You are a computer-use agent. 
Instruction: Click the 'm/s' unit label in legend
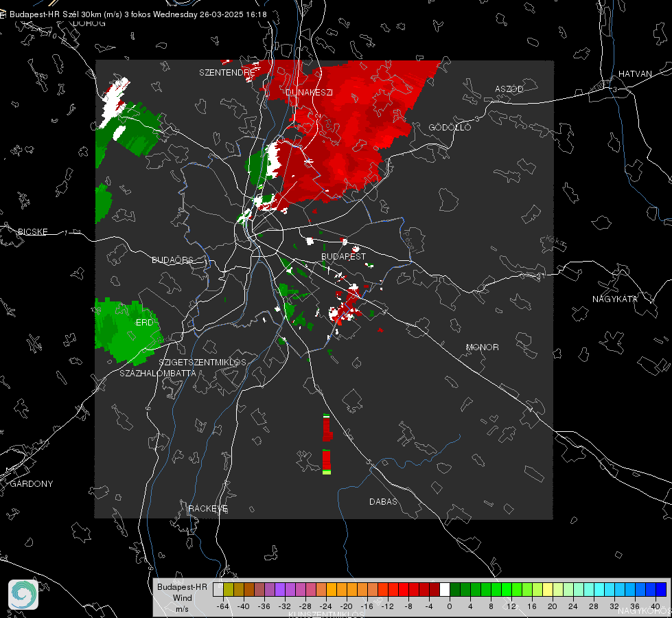(x=182, y=608)
